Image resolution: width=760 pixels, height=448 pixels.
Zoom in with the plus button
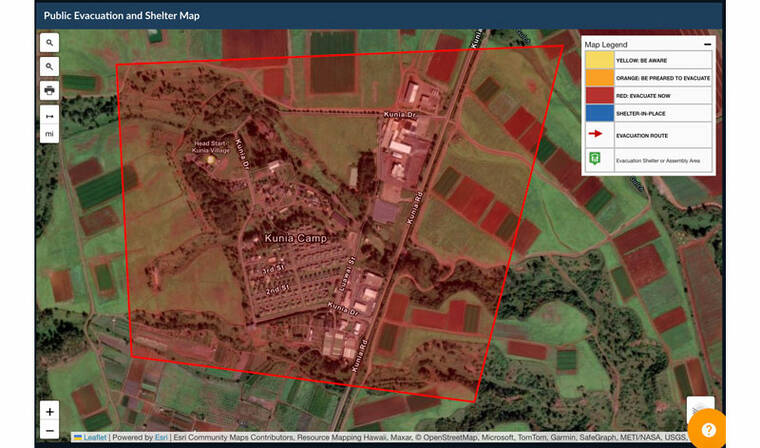(50, 410)
